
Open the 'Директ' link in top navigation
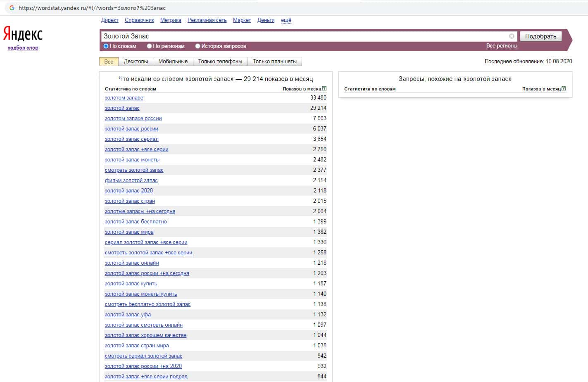tap(110, 20)
